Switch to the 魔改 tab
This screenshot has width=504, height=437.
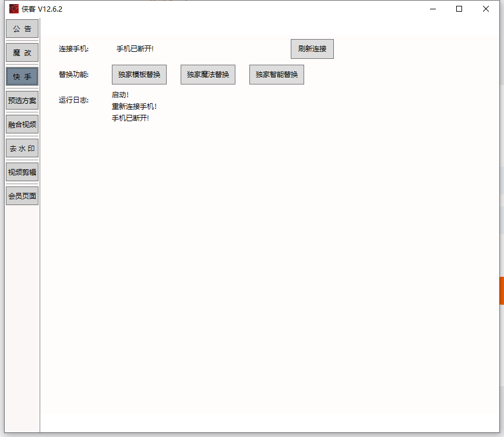[22, 52]
